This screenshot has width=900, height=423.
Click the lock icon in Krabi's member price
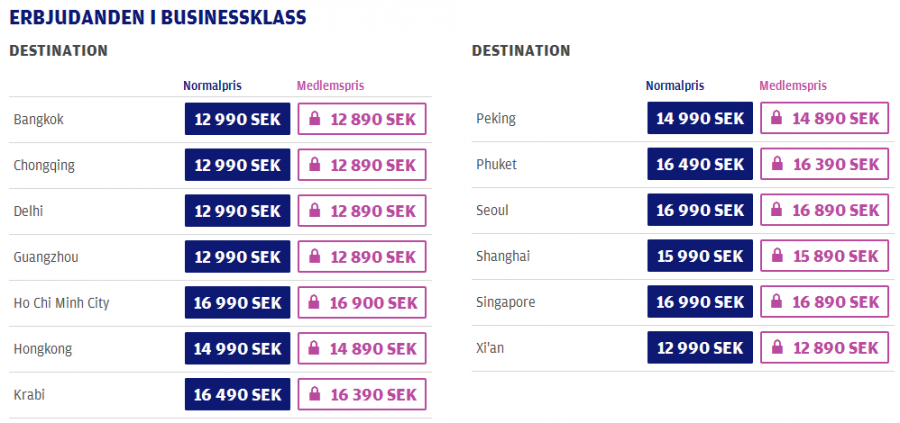coord(315,395)
